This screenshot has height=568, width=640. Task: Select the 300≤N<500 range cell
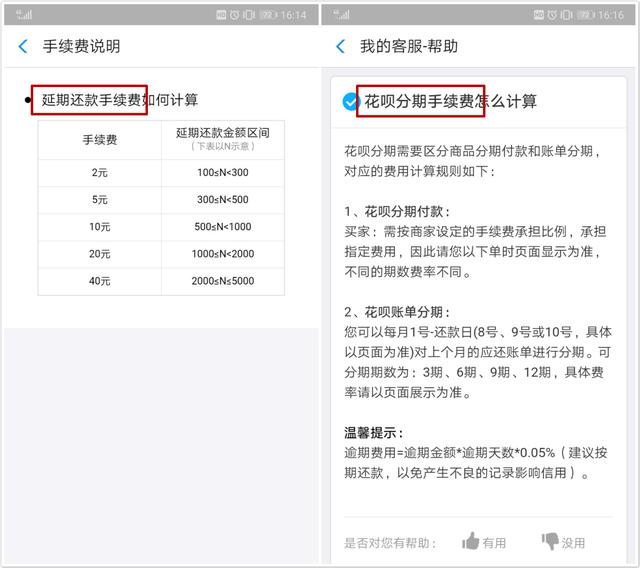[223, 200]
